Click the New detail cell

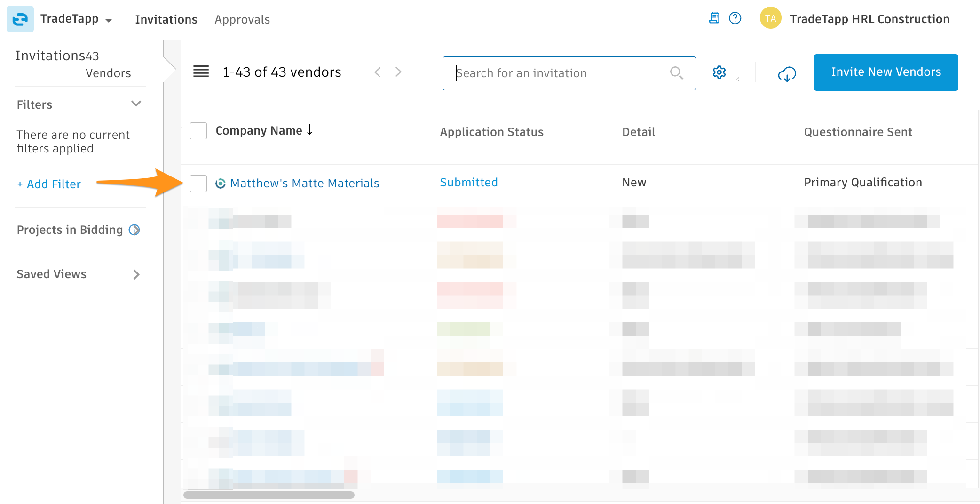click(x=634, y=183)
